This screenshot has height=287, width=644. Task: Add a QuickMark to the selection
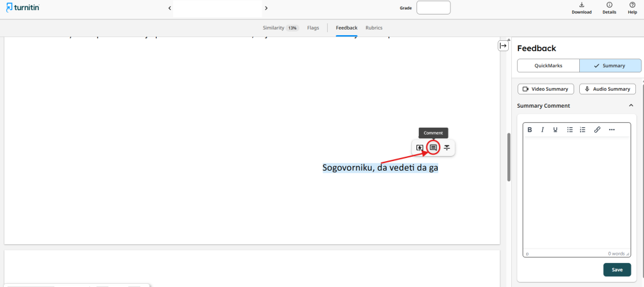[x=419, y=148]
